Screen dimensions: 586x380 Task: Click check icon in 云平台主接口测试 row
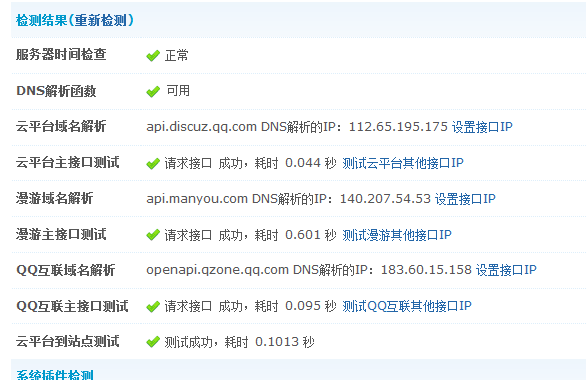pyautogui.click(x=153, y=164)
